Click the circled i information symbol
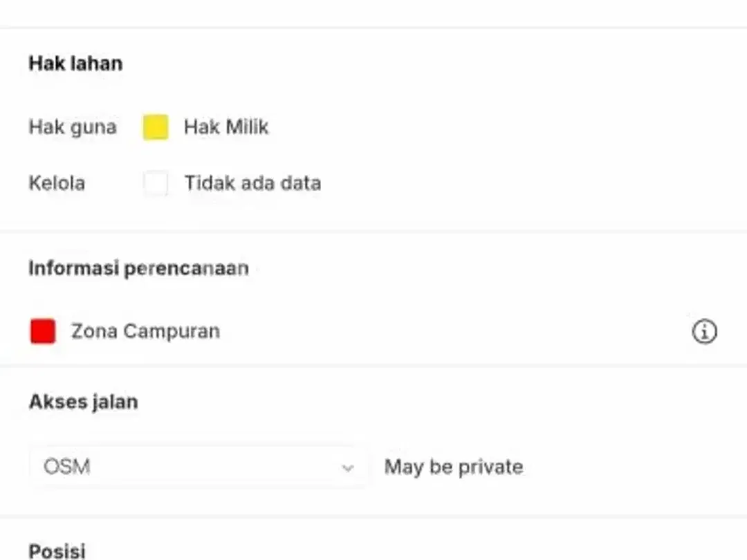This screenshot has width=747, height=560. coord(704,331)
